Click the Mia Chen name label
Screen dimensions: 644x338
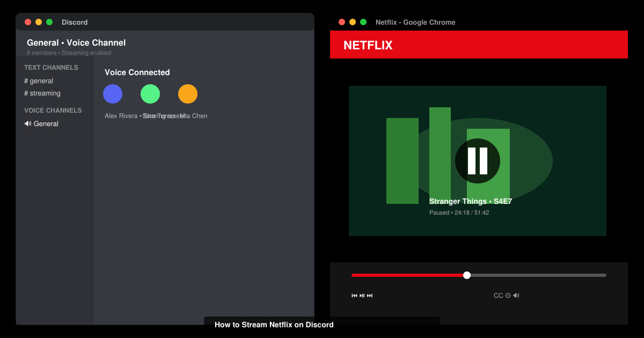click(x=194, y=116)
